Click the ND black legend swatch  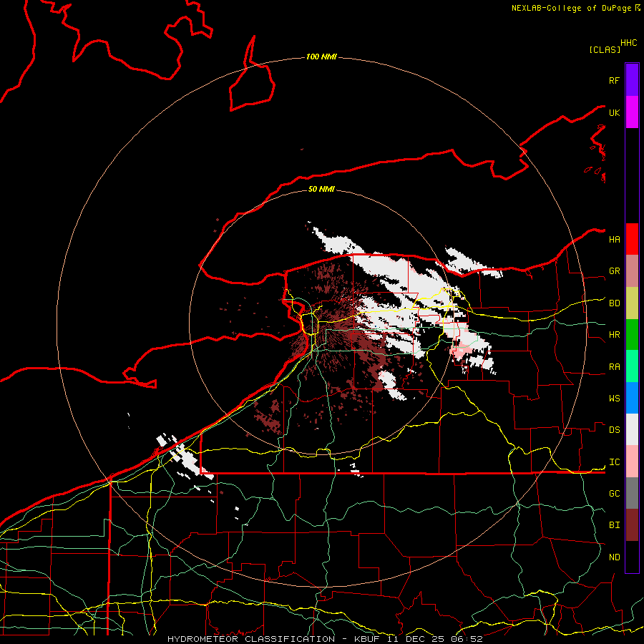pyautogui.click(x=632, y=557)
